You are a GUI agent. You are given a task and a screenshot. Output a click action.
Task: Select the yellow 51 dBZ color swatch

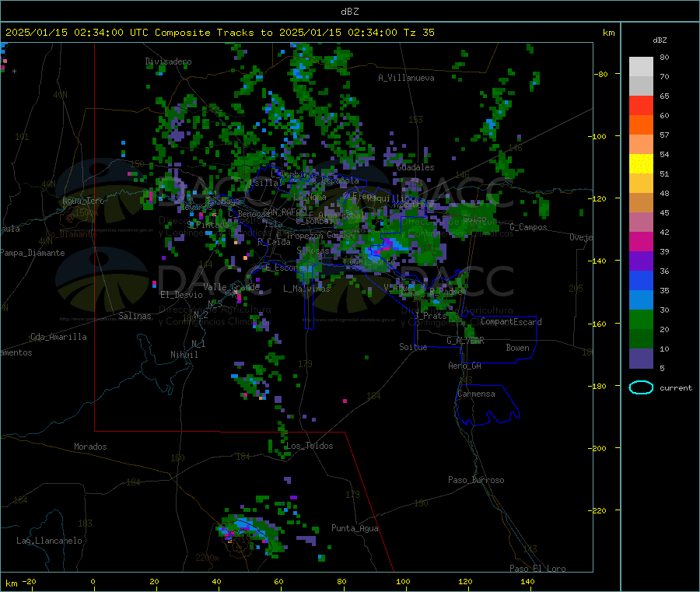[x=641, y=164]
